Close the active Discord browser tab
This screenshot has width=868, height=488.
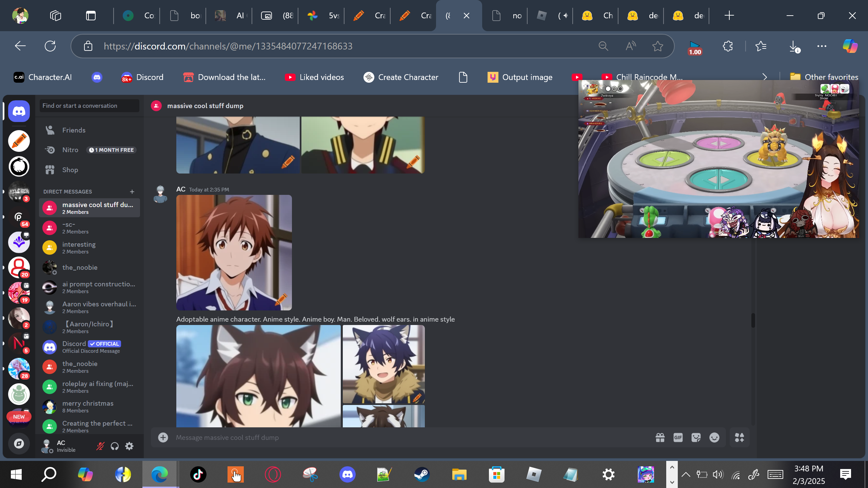pyautogui.click(x=467, y=16)
